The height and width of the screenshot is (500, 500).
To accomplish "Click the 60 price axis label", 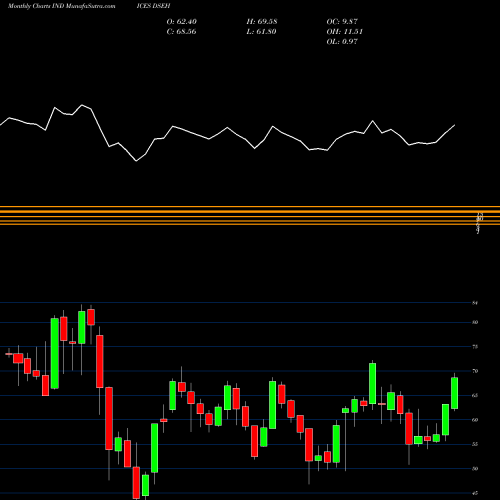I will [475, 420].
